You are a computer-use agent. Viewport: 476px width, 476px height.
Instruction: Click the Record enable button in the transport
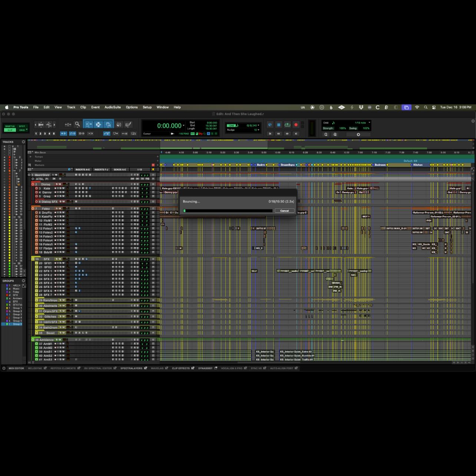point(295,125)
